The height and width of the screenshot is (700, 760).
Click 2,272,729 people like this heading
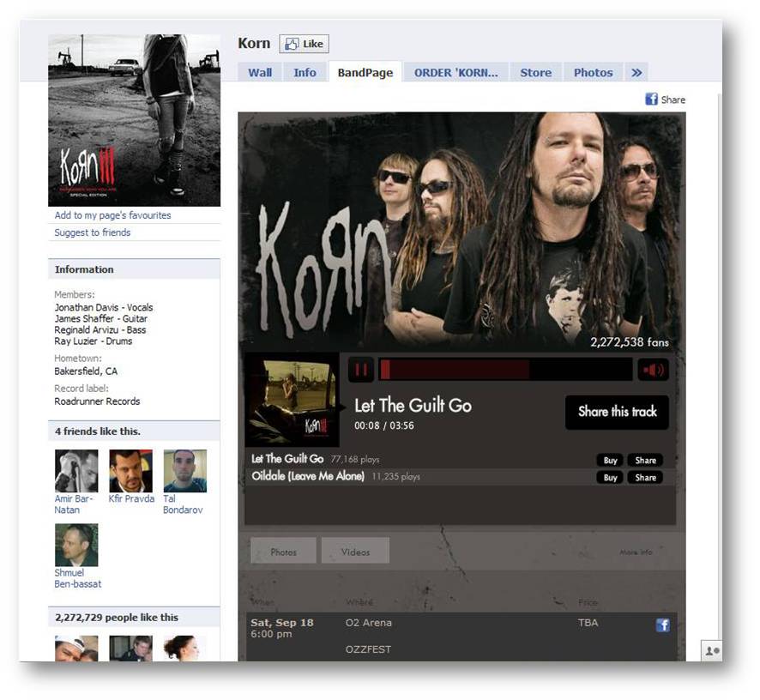tap(117, 618)
